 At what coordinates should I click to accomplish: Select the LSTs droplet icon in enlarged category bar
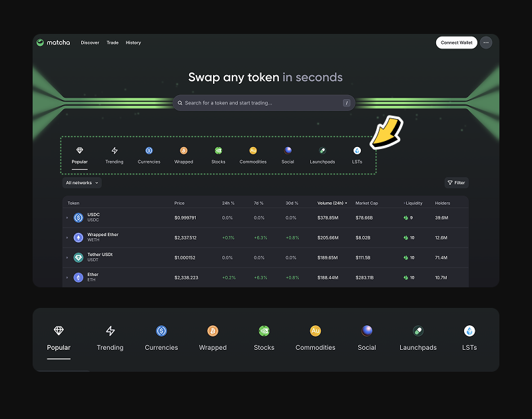coord(469,331)
